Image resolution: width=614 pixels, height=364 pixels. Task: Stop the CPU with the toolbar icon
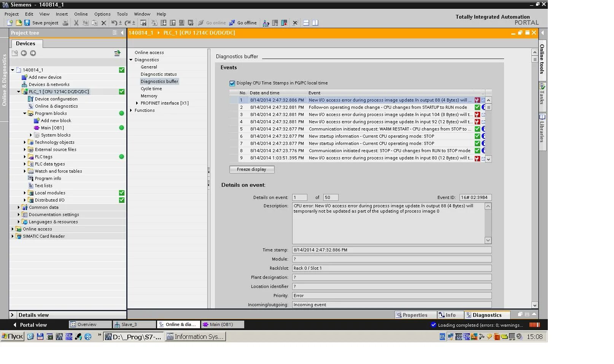[x=284, y=23]
